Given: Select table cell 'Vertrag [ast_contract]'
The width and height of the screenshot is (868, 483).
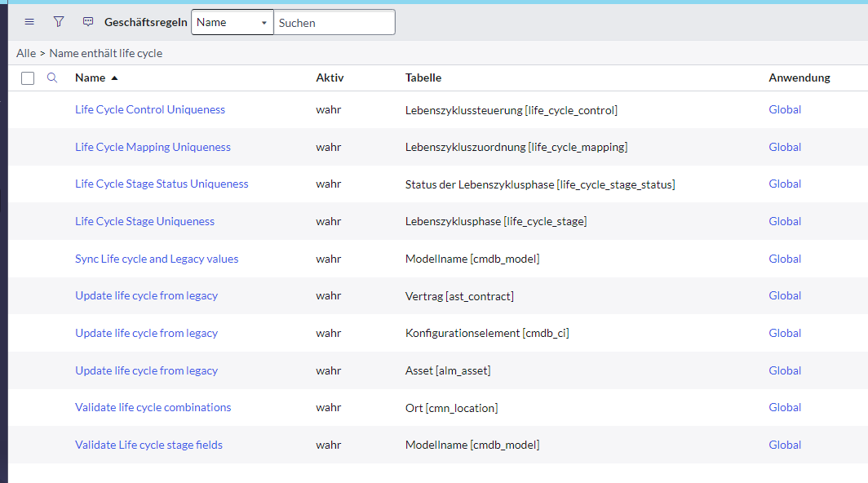Looking at the screenshot, I should click(459, 296).
